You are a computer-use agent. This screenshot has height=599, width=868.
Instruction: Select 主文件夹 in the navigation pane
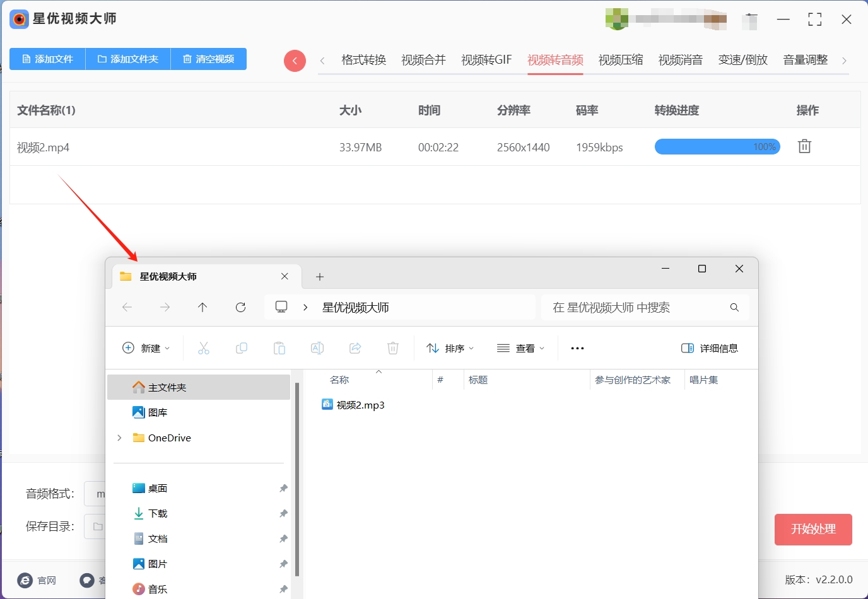[199, 387]
